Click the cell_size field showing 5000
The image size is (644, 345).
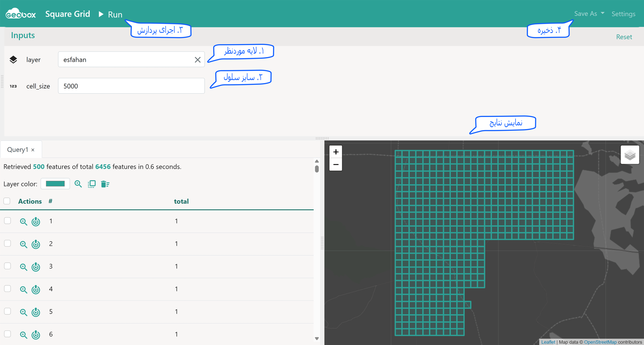tap(131, 86)
